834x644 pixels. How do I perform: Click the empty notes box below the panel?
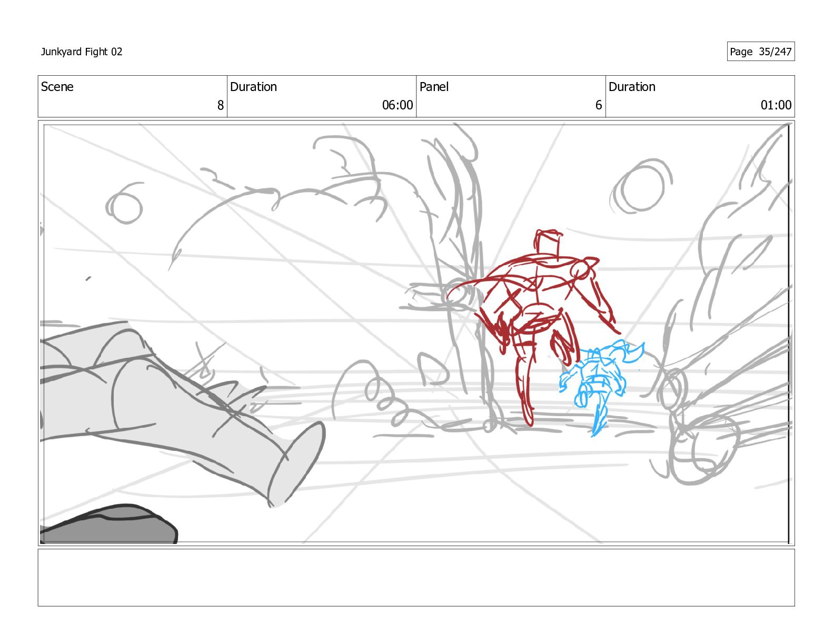416,578
